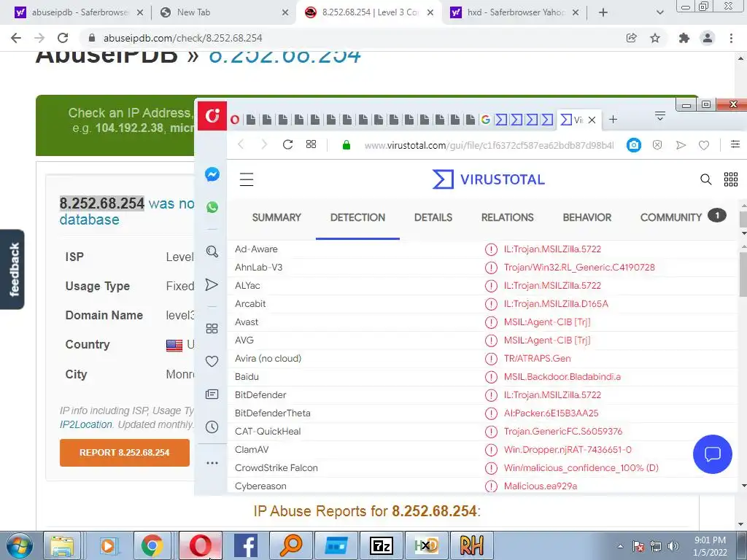Click the VirusTotal logo
The height and width of the screenshot is (560, 747).
(x=488, y=179)
